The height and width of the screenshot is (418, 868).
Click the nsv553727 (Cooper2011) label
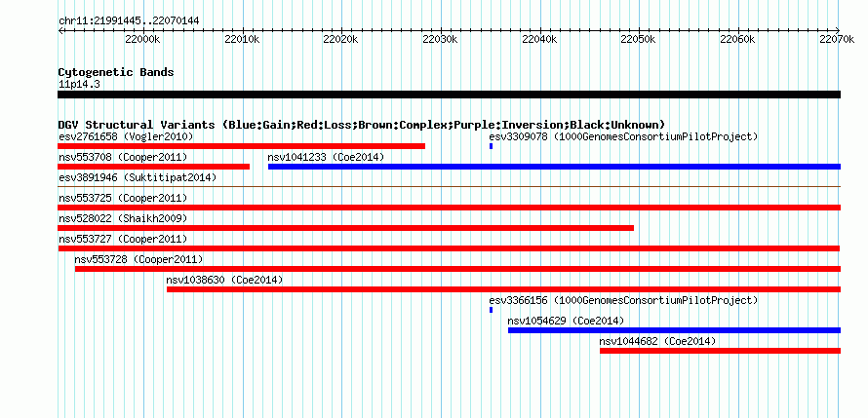(x=123, y=239)
